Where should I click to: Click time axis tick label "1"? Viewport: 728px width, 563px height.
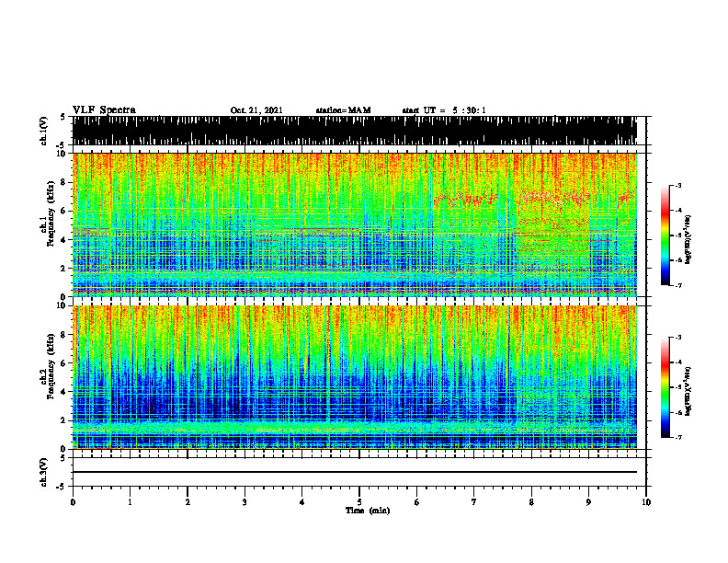pos(130,502)
